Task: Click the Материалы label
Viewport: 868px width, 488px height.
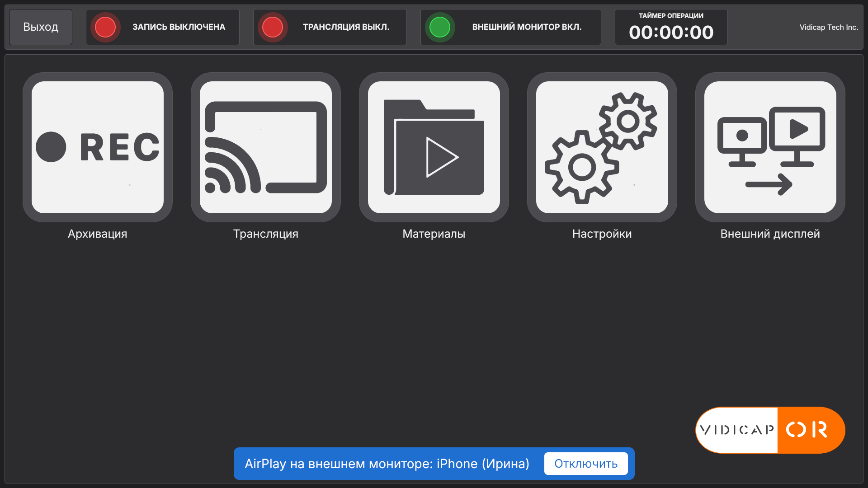Action: click(x=434, y=234)
